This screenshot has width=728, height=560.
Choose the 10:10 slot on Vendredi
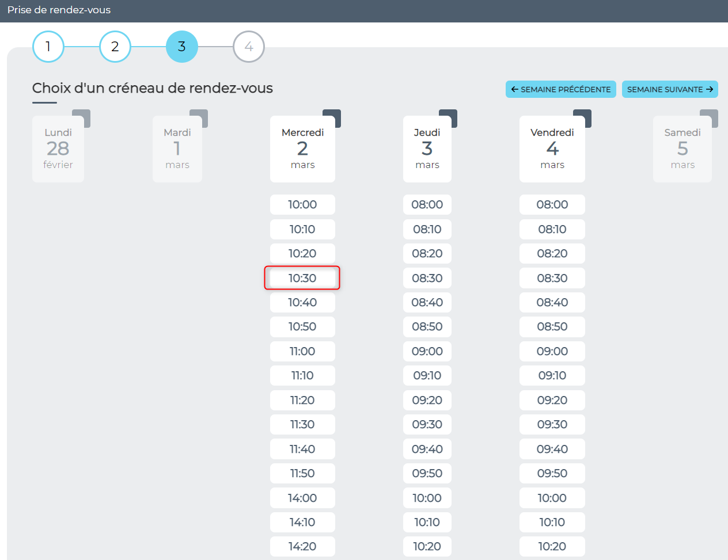(552, 522)
